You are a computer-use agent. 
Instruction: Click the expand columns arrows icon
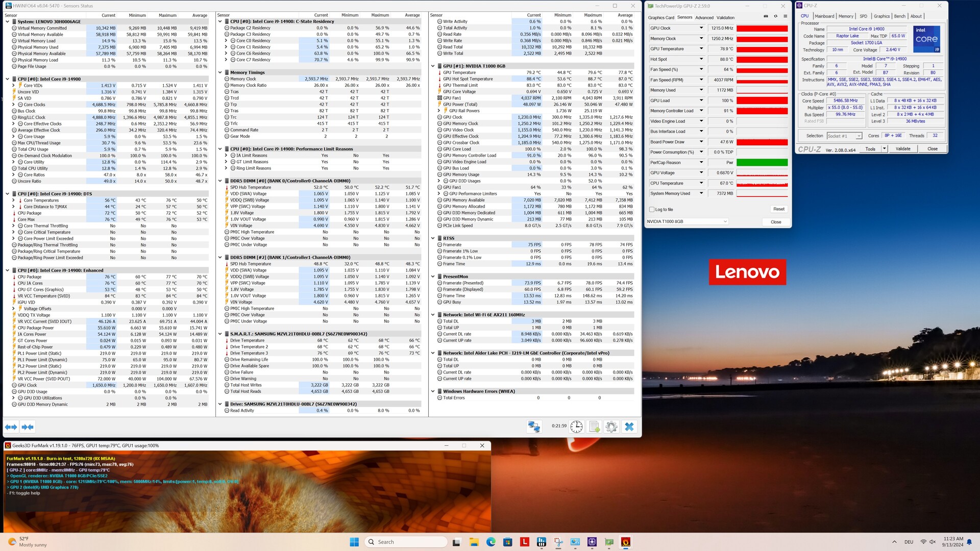(x=11, y=427)
